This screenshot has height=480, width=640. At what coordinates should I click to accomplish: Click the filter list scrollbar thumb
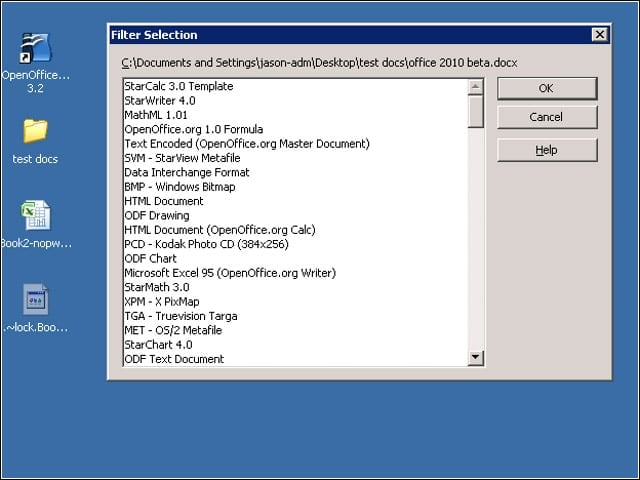click(x=476, y=111)
